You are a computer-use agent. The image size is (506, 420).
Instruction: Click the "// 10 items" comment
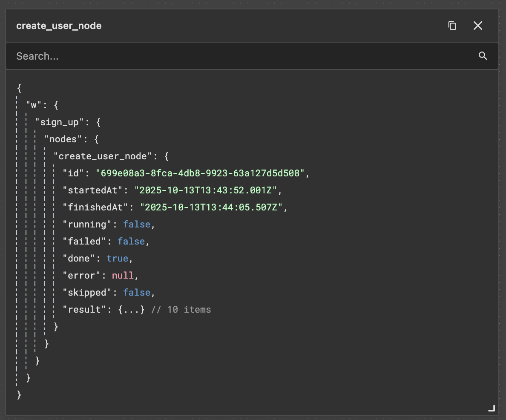click(x=181, y=310)
